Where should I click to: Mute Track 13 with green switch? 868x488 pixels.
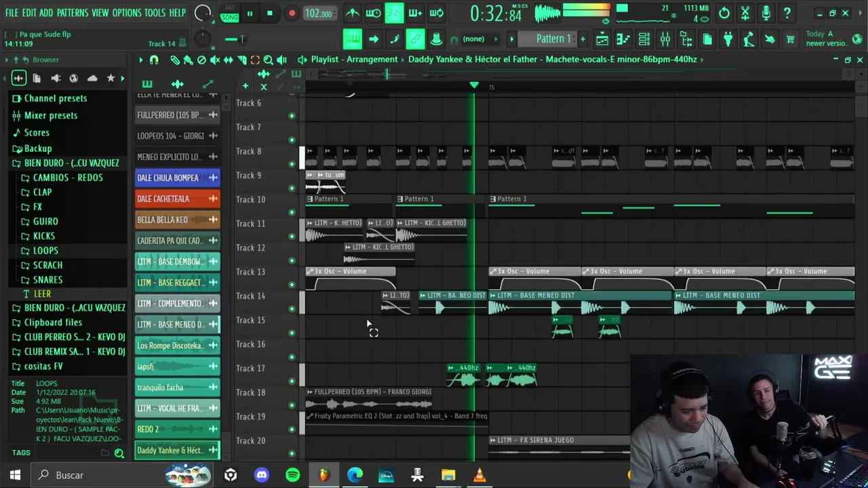[292, 285]
